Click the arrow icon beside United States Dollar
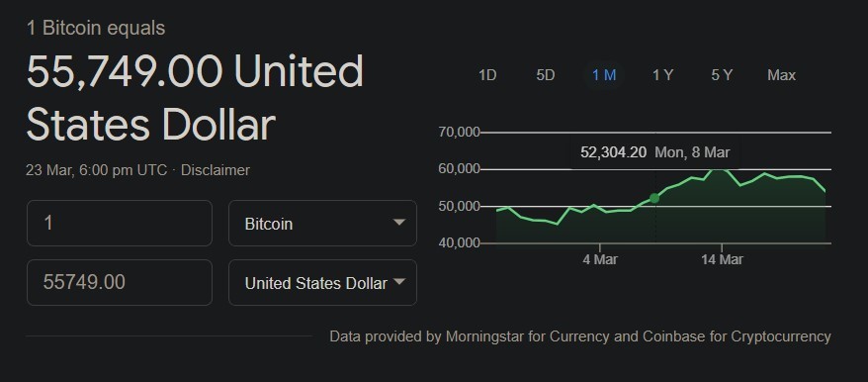Viewport: 868px width, 382px height. 398,282
